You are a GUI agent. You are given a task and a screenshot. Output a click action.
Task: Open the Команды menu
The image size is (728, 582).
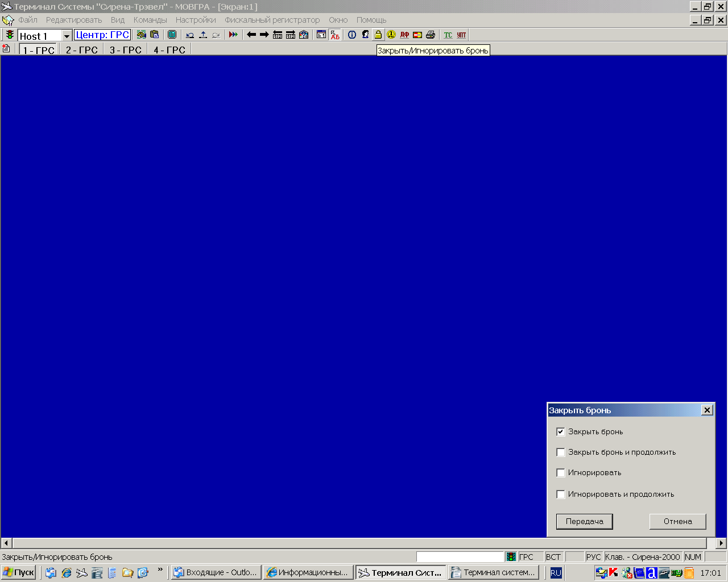click(150, 20)
